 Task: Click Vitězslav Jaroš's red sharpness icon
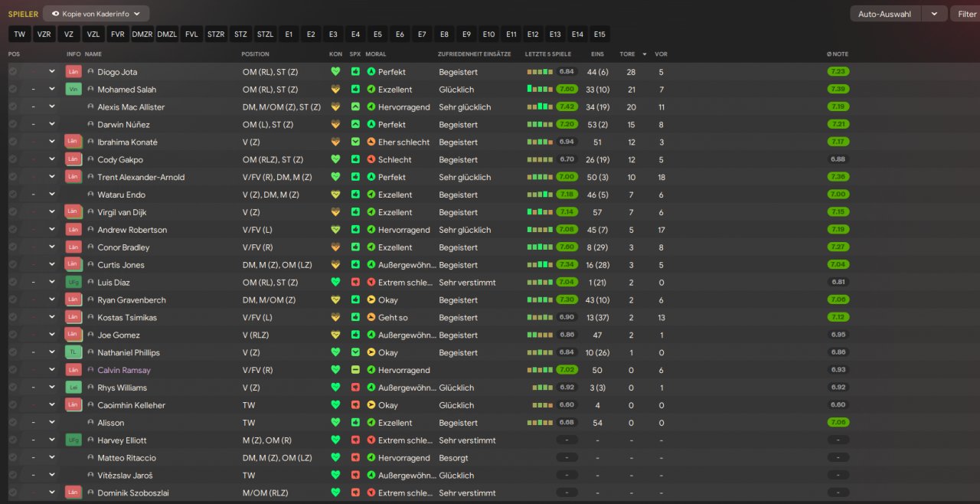point(355,475)
